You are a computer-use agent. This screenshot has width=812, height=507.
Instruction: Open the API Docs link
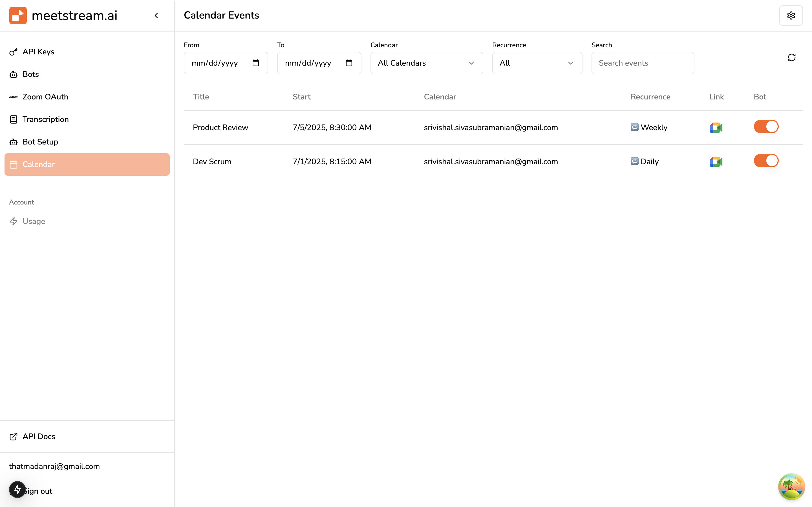(x=39, y=436)
